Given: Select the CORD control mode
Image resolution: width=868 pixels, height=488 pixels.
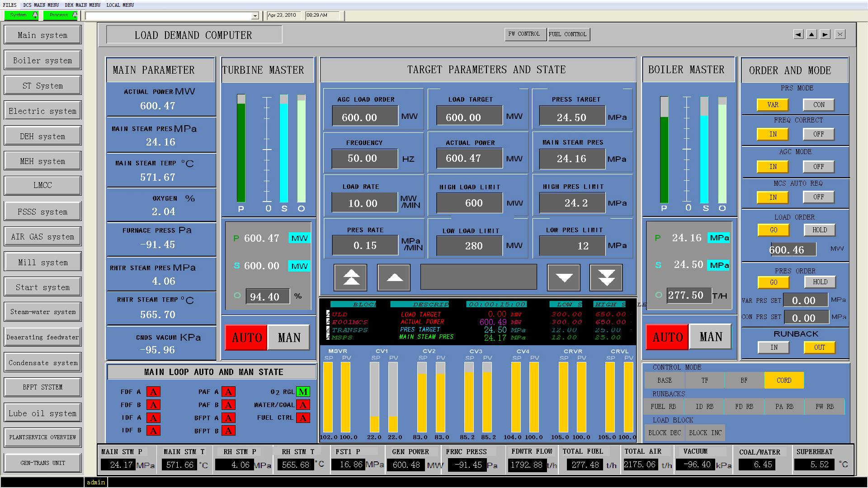Looking at the screenshot, I should pos(783,380).
